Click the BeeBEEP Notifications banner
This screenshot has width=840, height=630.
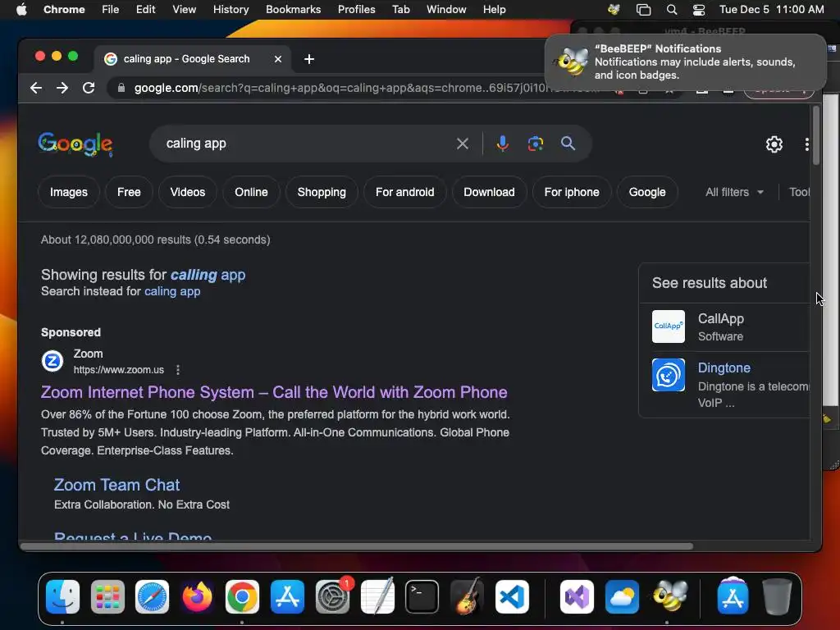[x=685, y=62]
